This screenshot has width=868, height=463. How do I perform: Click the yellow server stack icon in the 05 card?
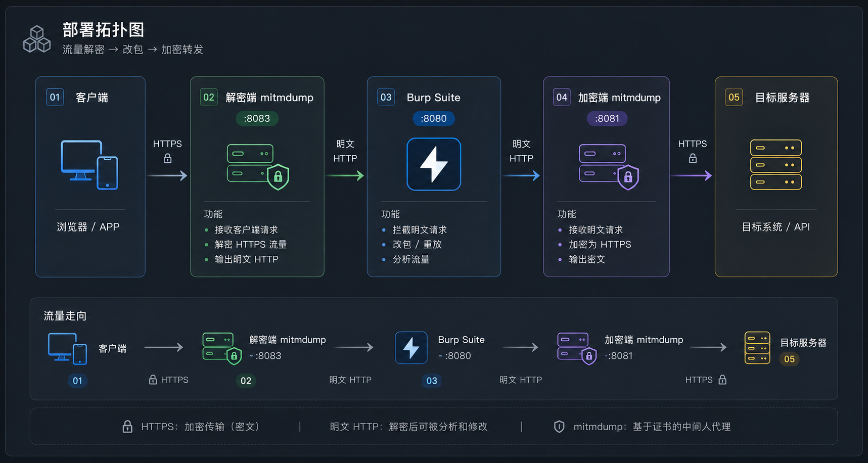pos(776,165)
